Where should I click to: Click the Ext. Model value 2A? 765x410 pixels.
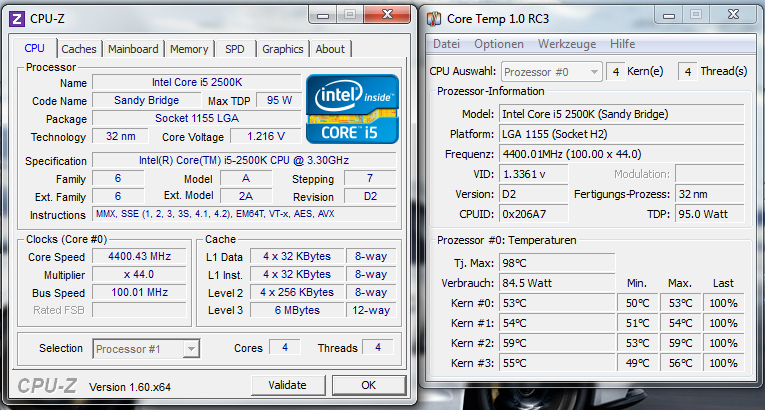tap(246, 196)
